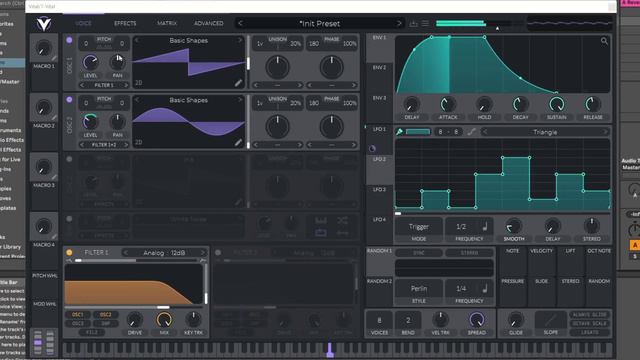Switch to the Voice tab

tap(83, 23)
